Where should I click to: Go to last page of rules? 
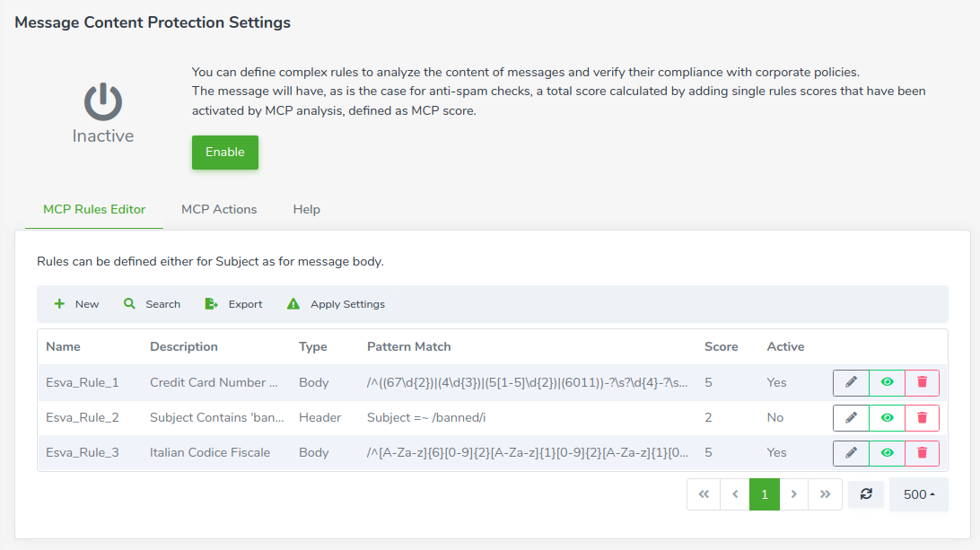(825, 494)
